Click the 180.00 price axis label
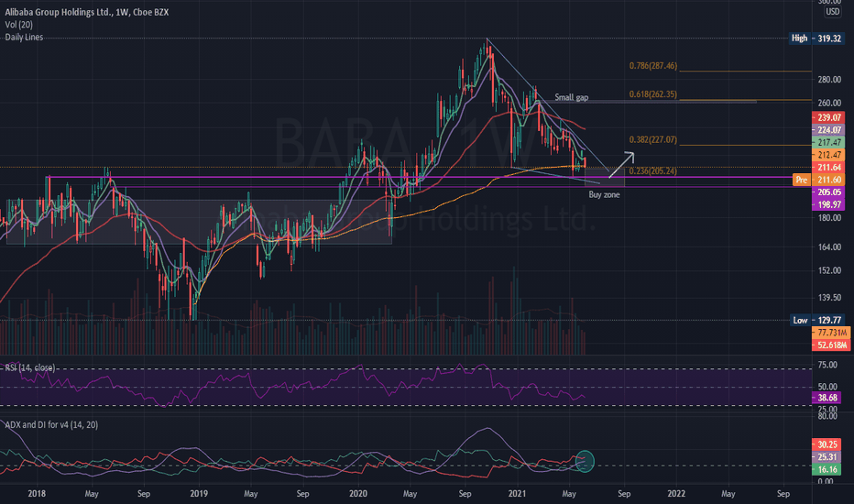The height and width of the screenshot is (504, 854). pos(829,218)
